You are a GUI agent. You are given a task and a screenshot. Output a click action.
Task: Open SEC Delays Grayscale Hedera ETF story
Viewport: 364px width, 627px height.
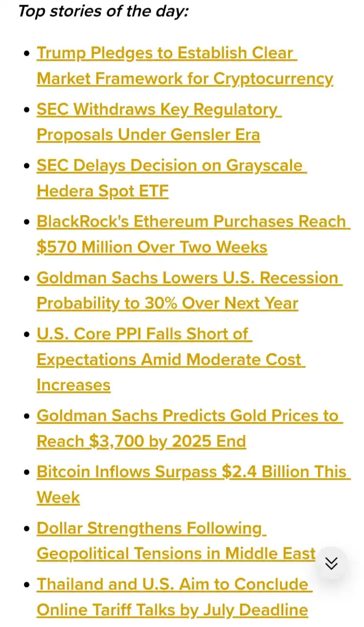pyautogui.click(x=172, y=178)
